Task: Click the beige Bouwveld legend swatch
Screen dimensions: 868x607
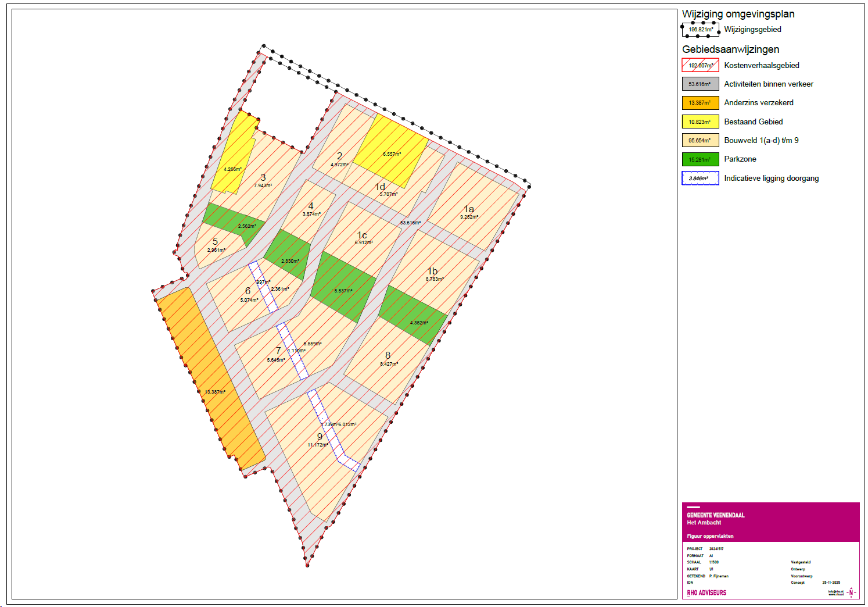Action: (700, 140)
